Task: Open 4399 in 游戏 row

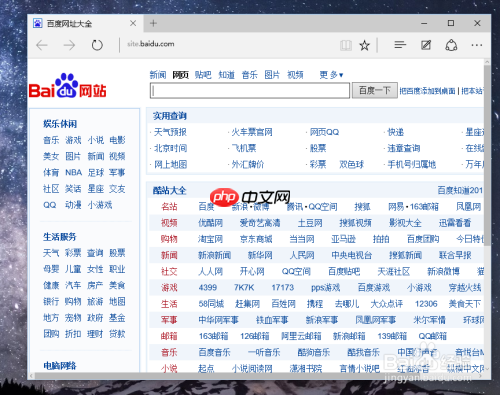Action: [208, 287]
